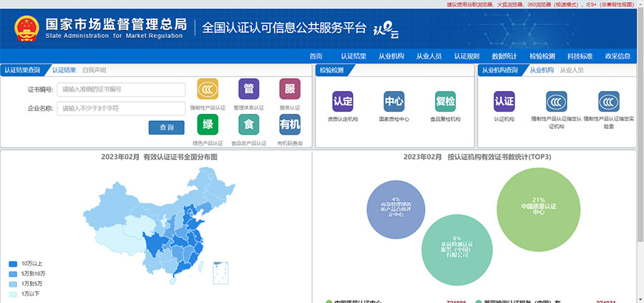Click the 管理体系认证 purple icon
Viewport: 644px width, 303px height.
coord(248,90)
